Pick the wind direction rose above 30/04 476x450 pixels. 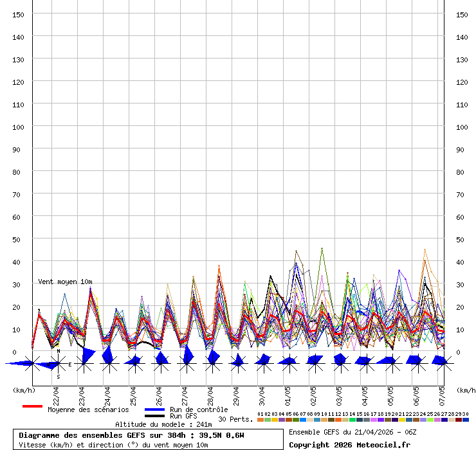click(x=263, y=364)
